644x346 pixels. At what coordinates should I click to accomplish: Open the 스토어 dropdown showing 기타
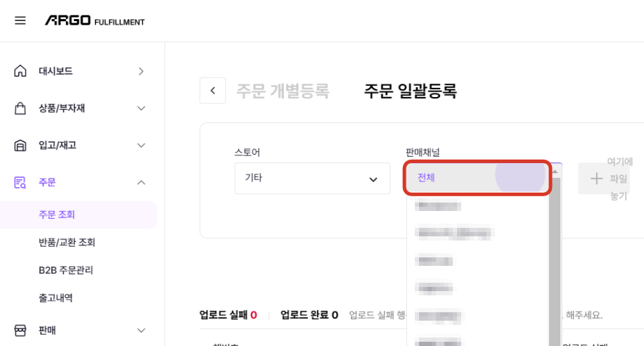312,179
